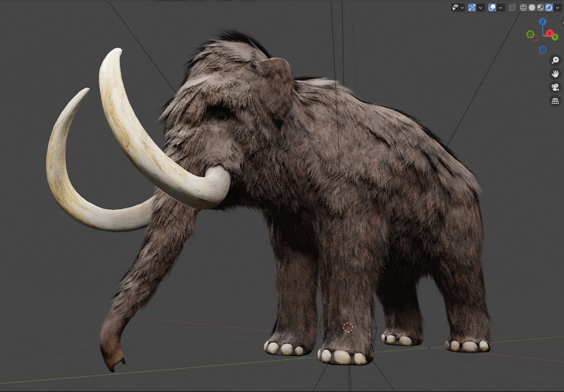Select Rendered viewport shading mode
The height and width of the screenshot is (392, 564).
pyautogui.click(x=549, y=8)
